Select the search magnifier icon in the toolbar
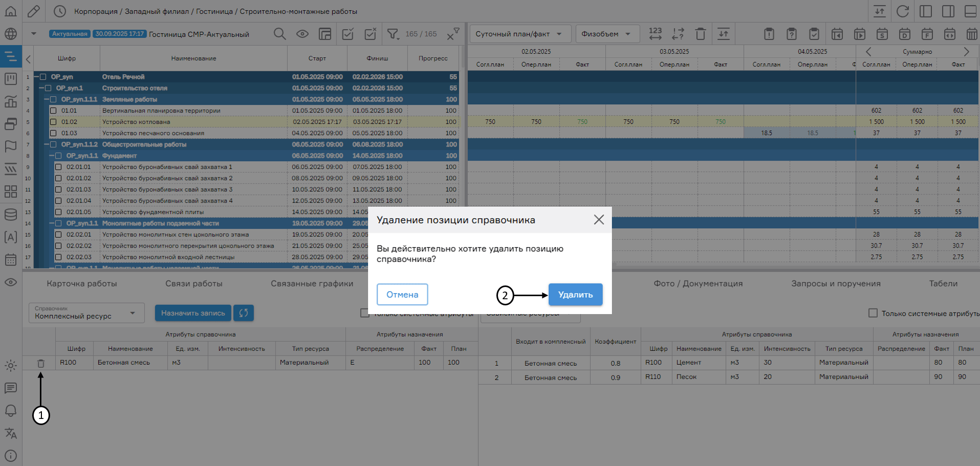Image resolution: width=980 pixels, height=466 pixels. click(x=280, y=33)
